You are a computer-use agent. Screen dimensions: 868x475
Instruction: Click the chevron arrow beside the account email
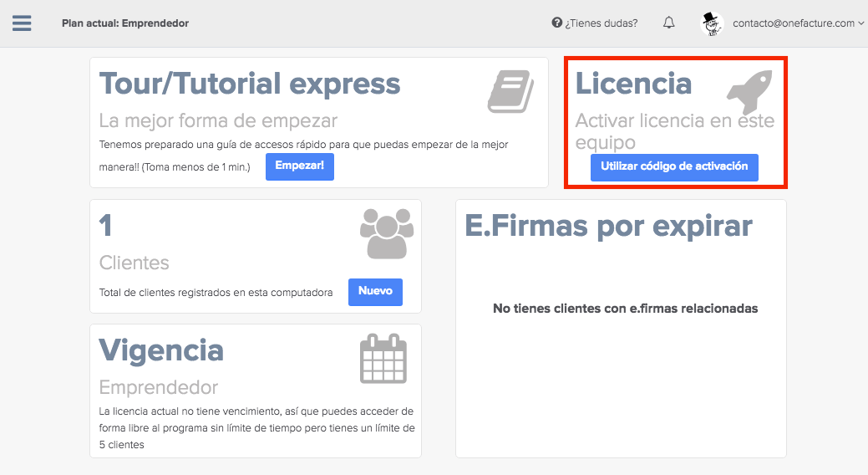click(861, 23)
